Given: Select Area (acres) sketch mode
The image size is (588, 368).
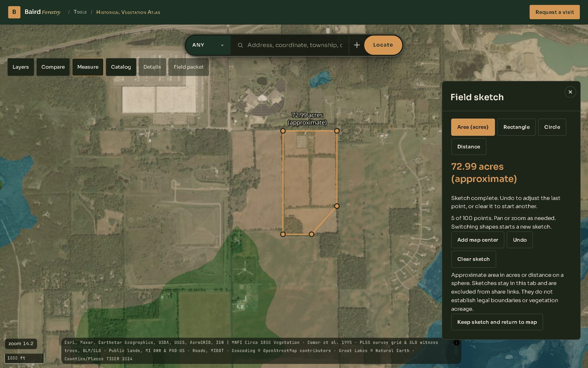Looking at the screenshot, I should click(473, 127).
